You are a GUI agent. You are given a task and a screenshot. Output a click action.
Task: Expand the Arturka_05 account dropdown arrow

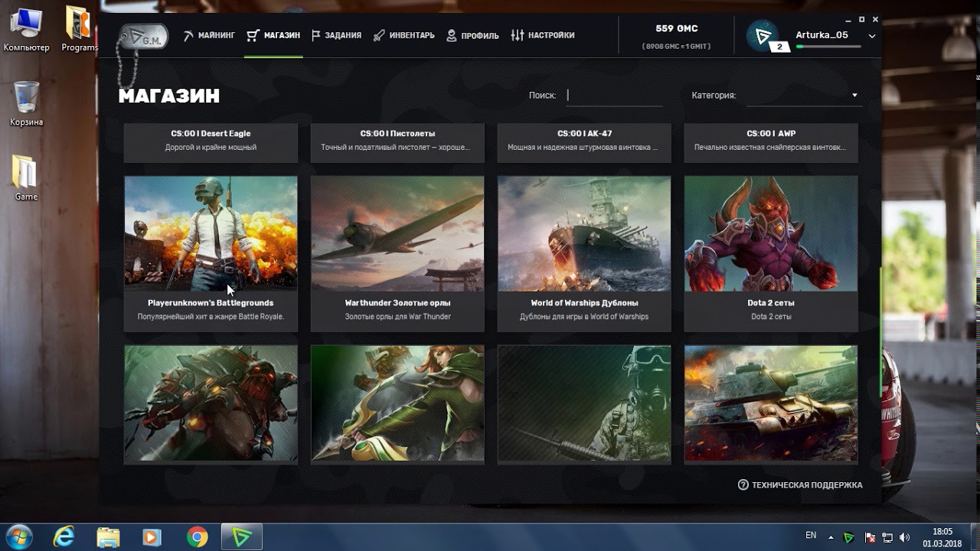coord(871,36)
